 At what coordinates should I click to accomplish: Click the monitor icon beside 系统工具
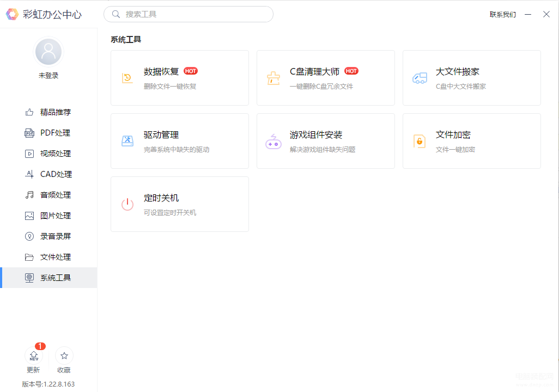click(29, 278)
